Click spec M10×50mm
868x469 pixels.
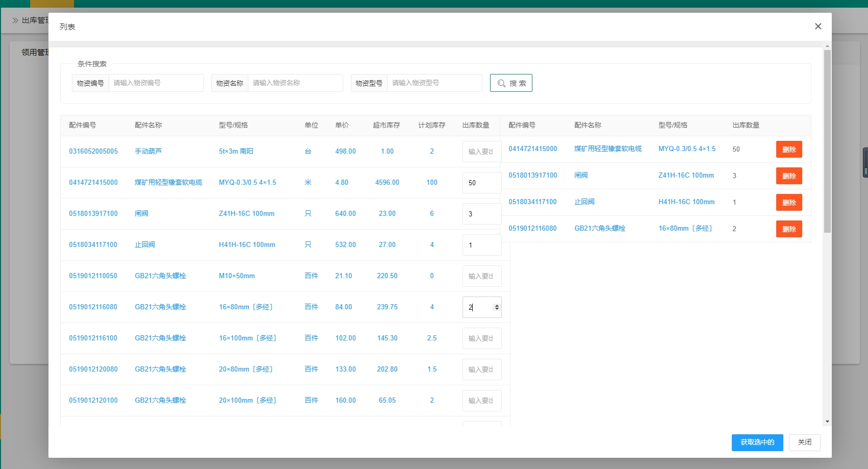coord(237,276)
